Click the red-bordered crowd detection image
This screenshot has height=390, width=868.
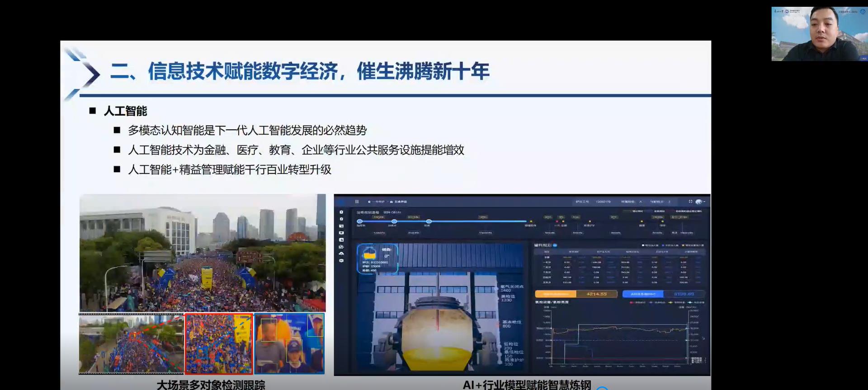[219, 344]
